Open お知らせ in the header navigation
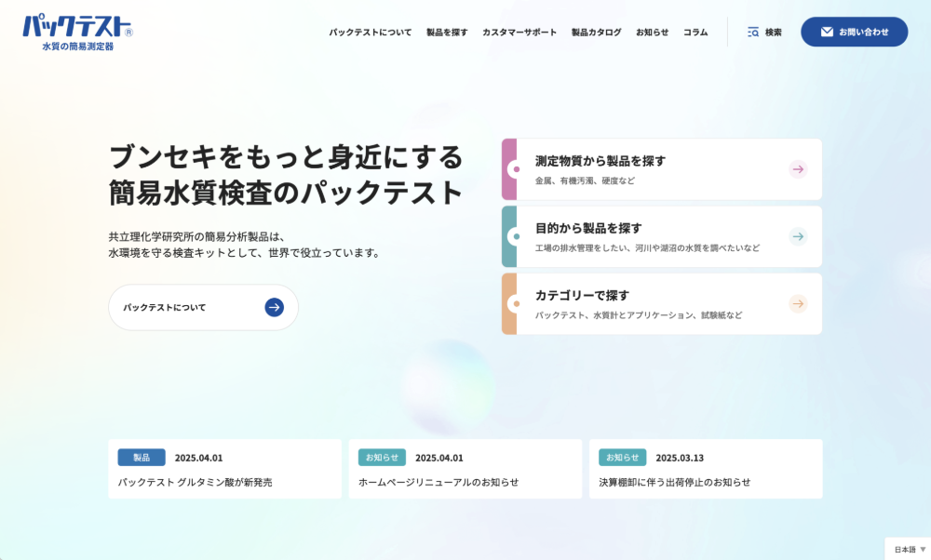The width and height of the screenshot is (931, 560). click(652, 32)
